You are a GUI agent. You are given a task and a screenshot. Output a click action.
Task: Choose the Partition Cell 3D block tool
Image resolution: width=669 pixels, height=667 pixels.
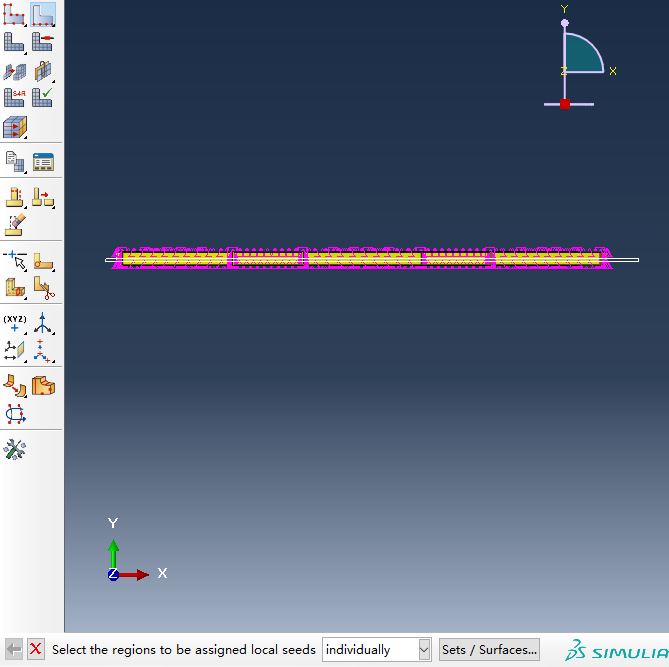click(x=15, y=288)
